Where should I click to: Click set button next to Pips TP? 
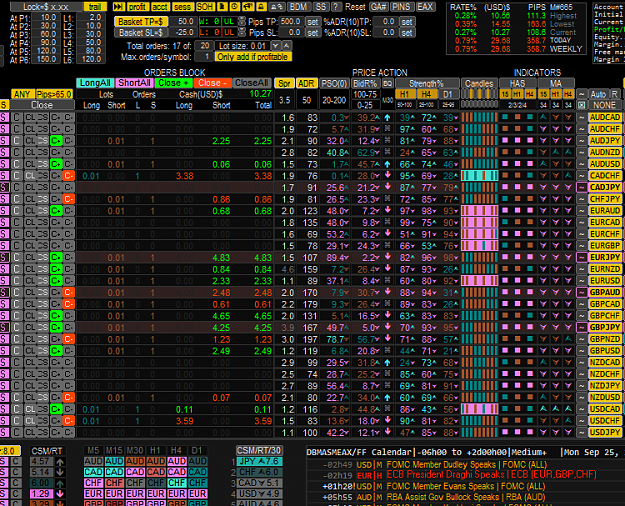point(313,22)
